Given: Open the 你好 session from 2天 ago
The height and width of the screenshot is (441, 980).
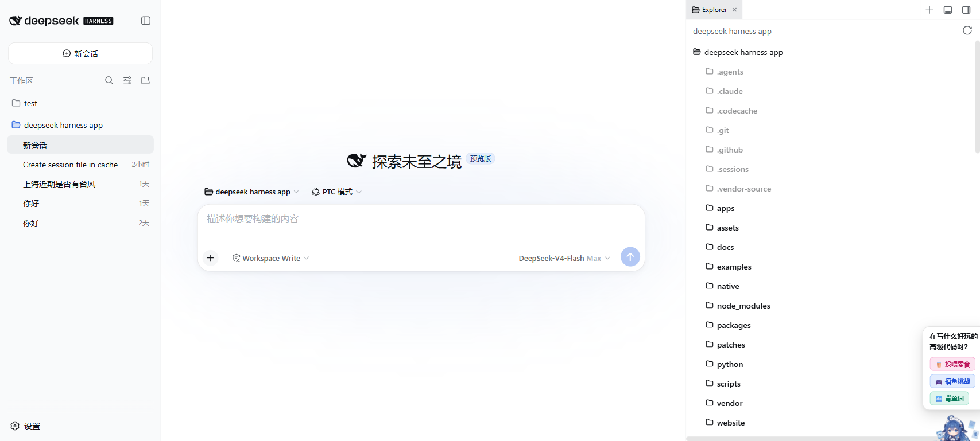Looking at the screenshot, I should 80,223.
